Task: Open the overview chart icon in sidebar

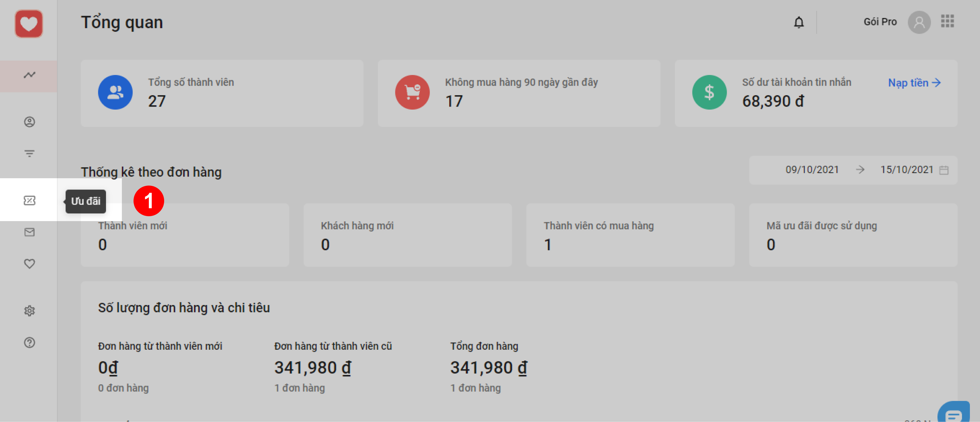Action: 29,75
